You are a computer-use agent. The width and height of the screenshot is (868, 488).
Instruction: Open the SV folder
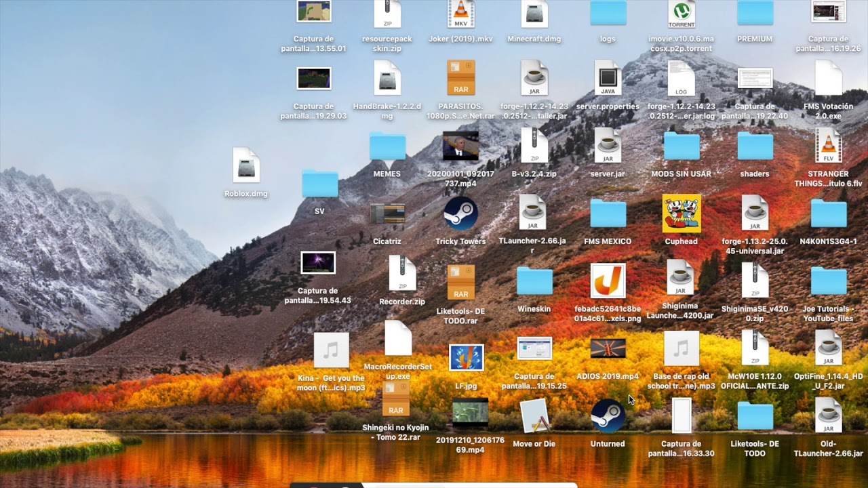[x=319, y=184]
